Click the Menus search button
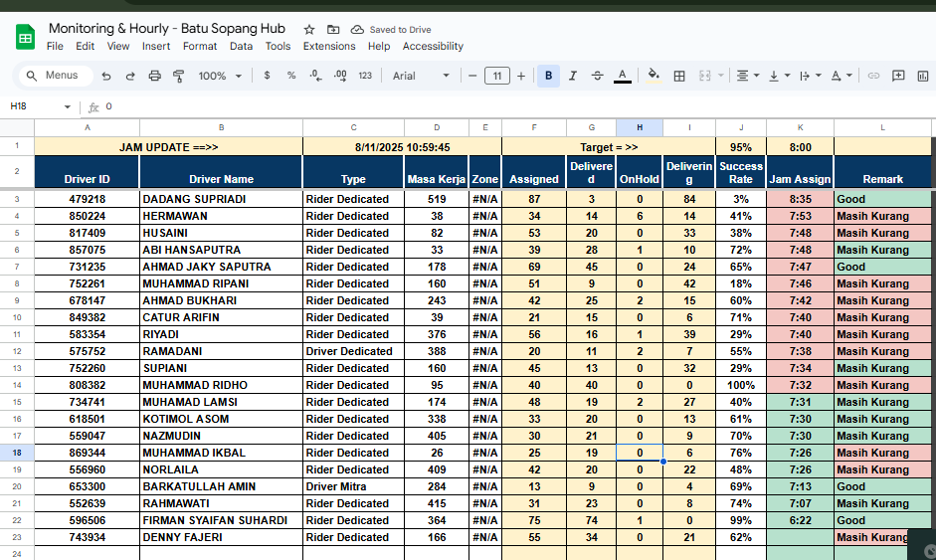The image size is (936, 560). tap(54, 76)
